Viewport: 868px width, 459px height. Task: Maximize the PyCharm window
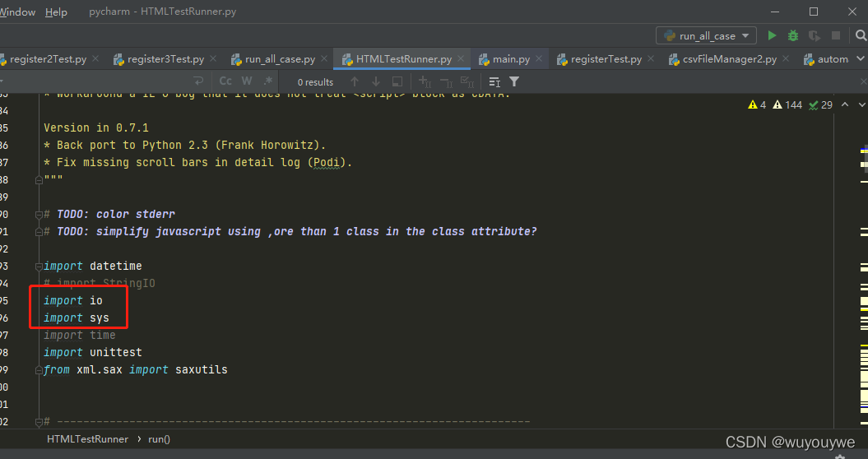[x=813, y=12]
